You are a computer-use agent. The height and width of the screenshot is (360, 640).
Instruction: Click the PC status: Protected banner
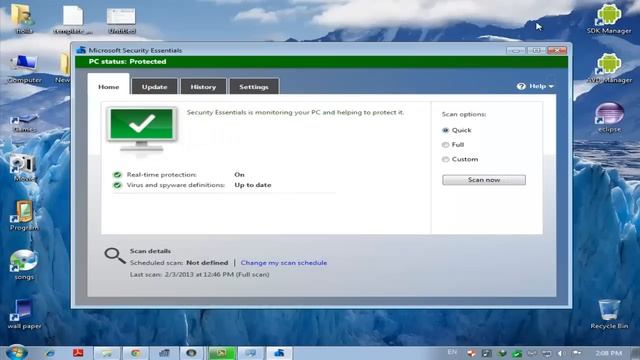(321, 62)
